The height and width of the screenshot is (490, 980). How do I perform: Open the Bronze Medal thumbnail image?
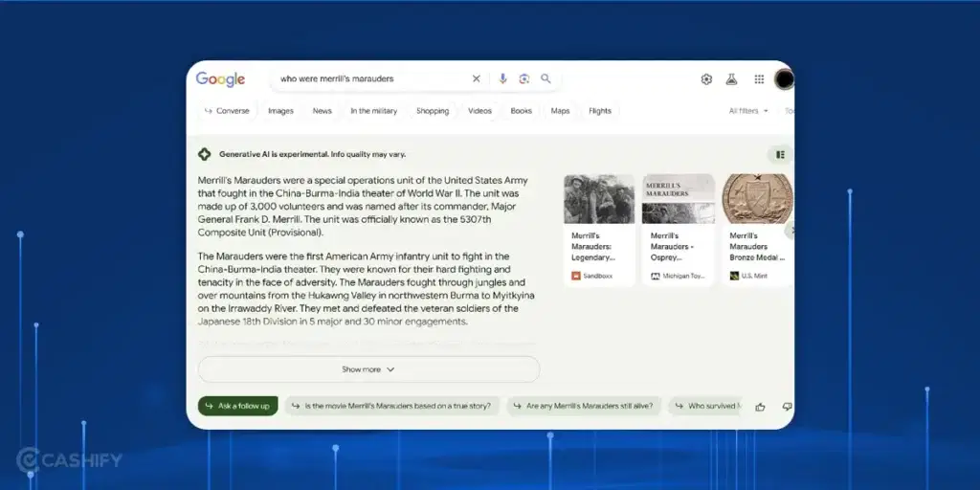click(758, 199)
